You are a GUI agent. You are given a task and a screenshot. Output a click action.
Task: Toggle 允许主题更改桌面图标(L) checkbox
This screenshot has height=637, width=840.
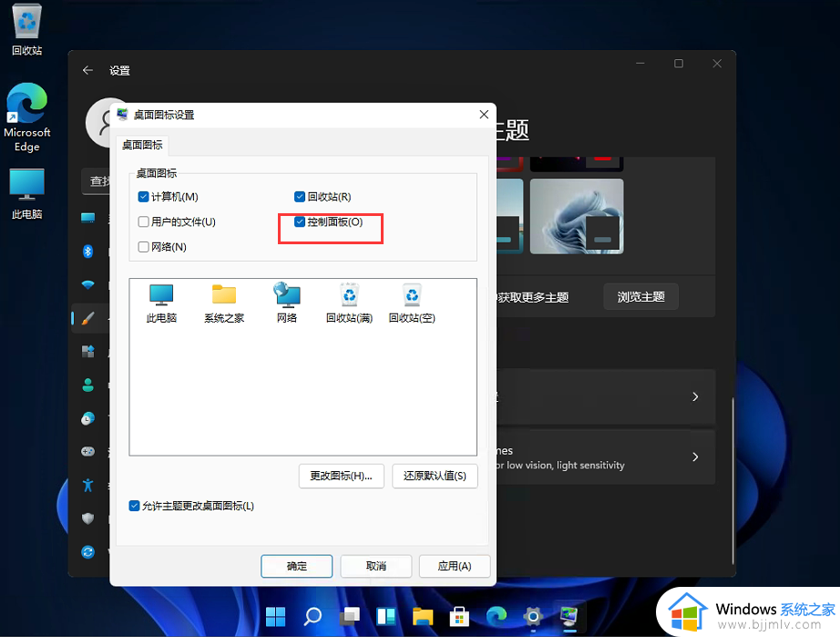click(x=135, y=506)
